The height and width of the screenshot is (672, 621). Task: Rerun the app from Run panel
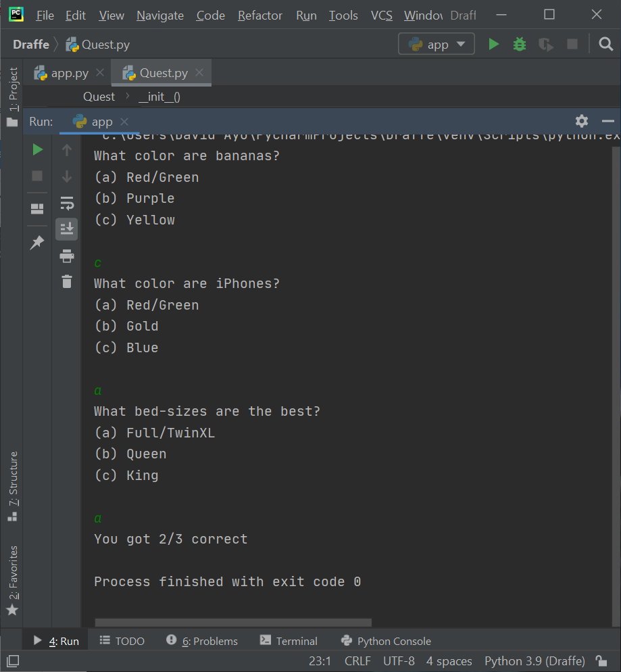coord(38,149)
